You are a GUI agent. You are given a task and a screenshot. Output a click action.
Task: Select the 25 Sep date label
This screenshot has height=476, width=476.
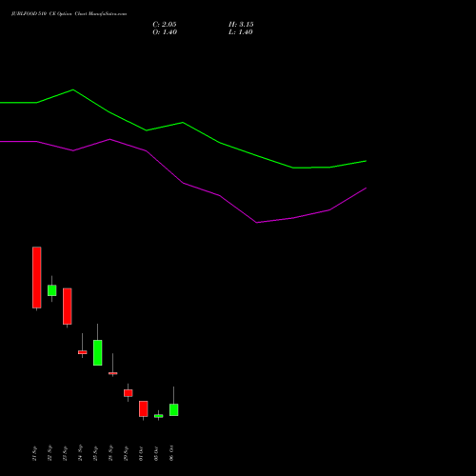pos(95,453)
